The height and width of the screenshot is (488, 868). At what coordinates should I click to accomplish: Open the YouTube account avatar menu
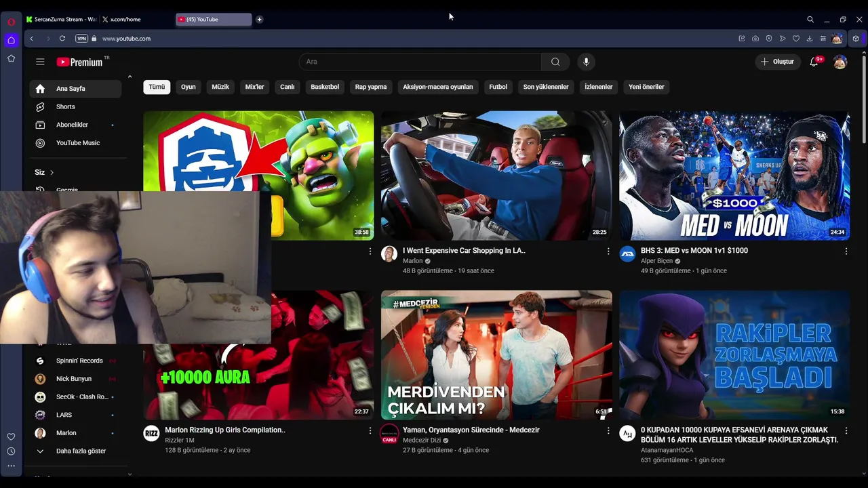pyautogui.click(x=840, y=62)
